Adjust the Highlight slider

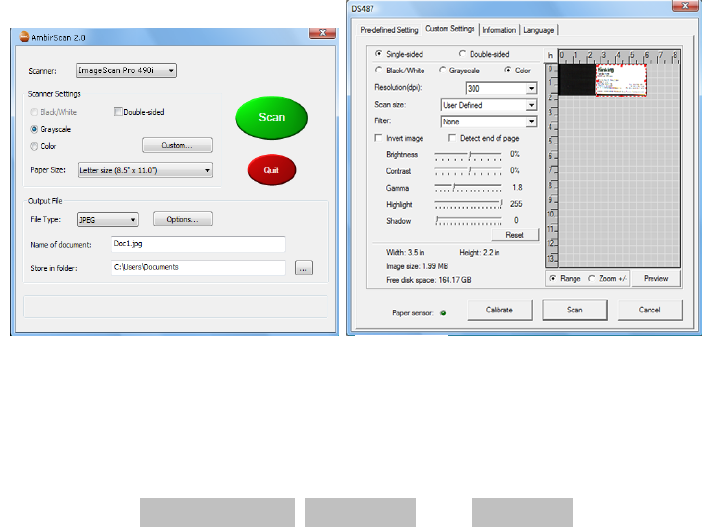(x=468, y=204)
